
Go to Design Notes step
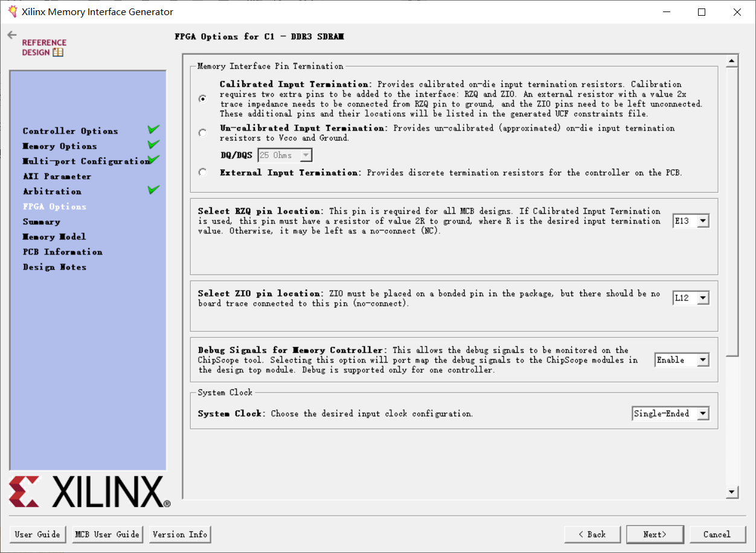tap(55, 267)
